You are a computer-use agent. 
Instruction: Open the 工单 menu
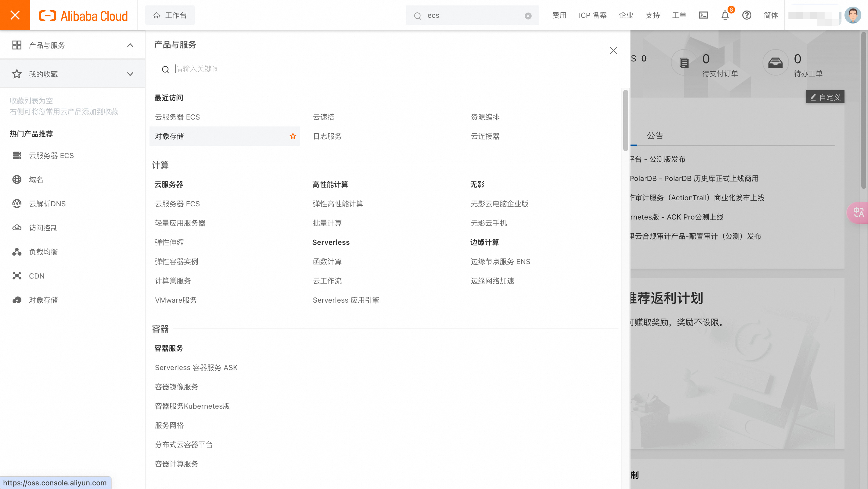(x=679, y=15)
